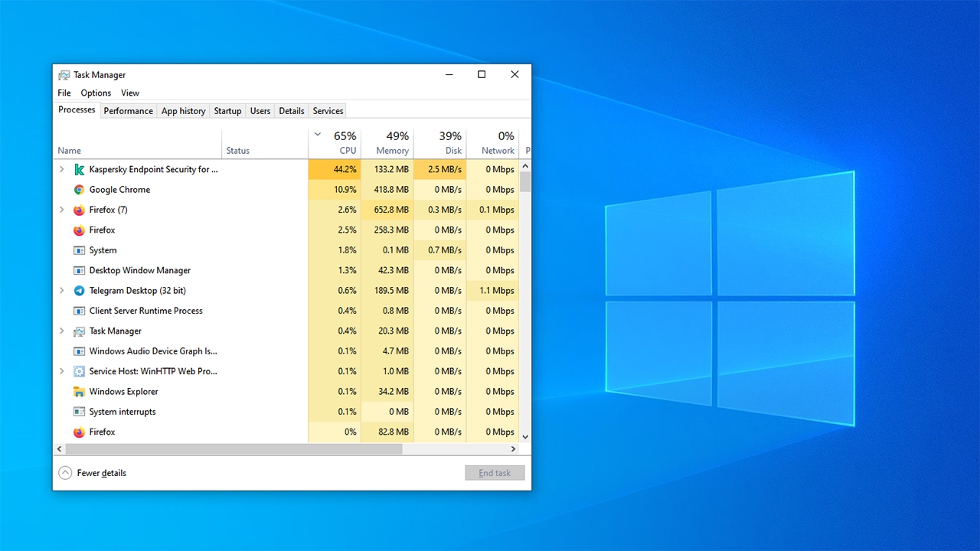Open the View menu

click(130, 93)
